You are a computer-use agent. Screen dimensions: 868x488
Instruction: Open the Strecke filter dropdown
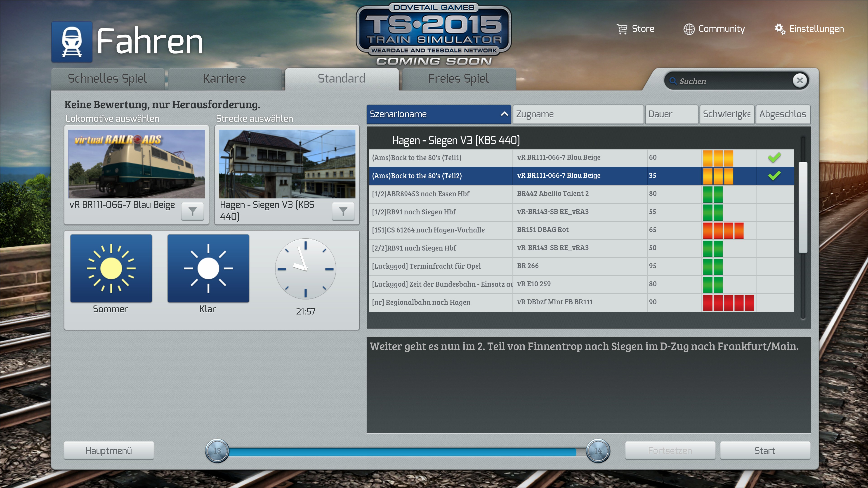(x=343, y=211)
